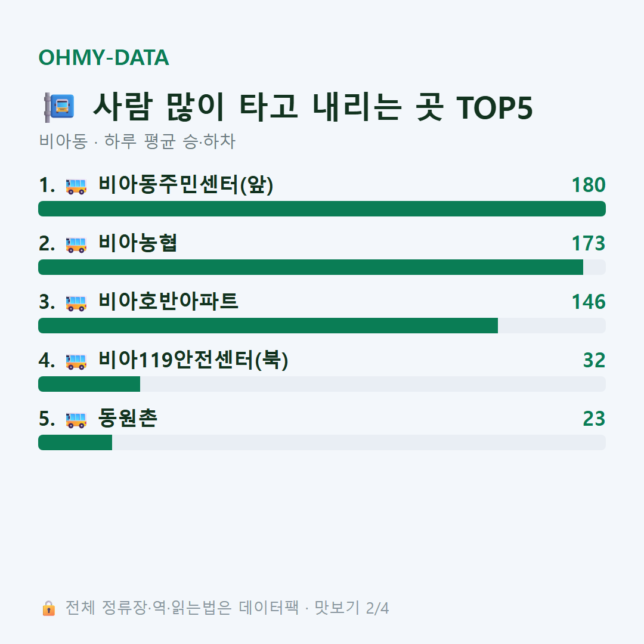Click the bus icon beside 비아119안전센터(북)

76,361
